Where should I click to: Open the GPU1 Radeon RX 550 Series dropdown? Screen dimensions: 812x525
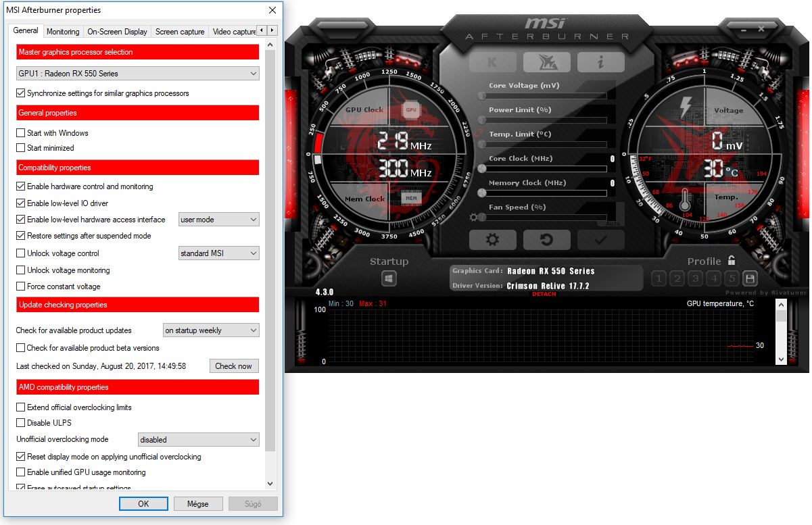(x=138, y=73)
